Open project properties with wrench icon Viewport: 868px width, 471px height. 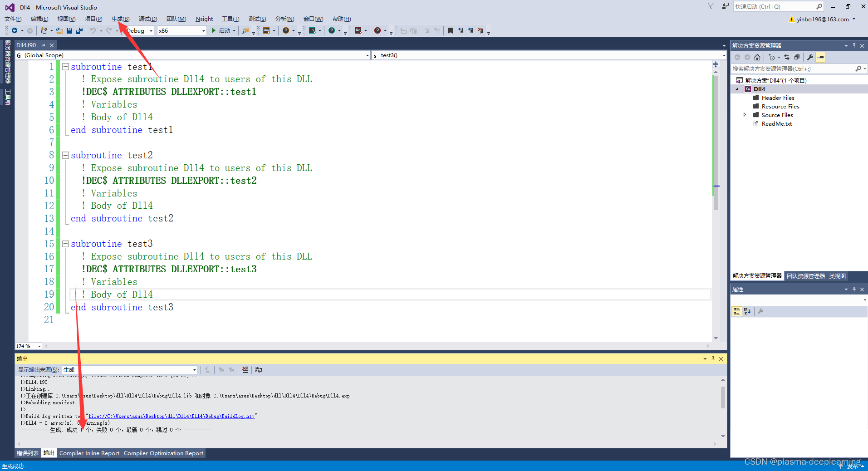(810, 57)
